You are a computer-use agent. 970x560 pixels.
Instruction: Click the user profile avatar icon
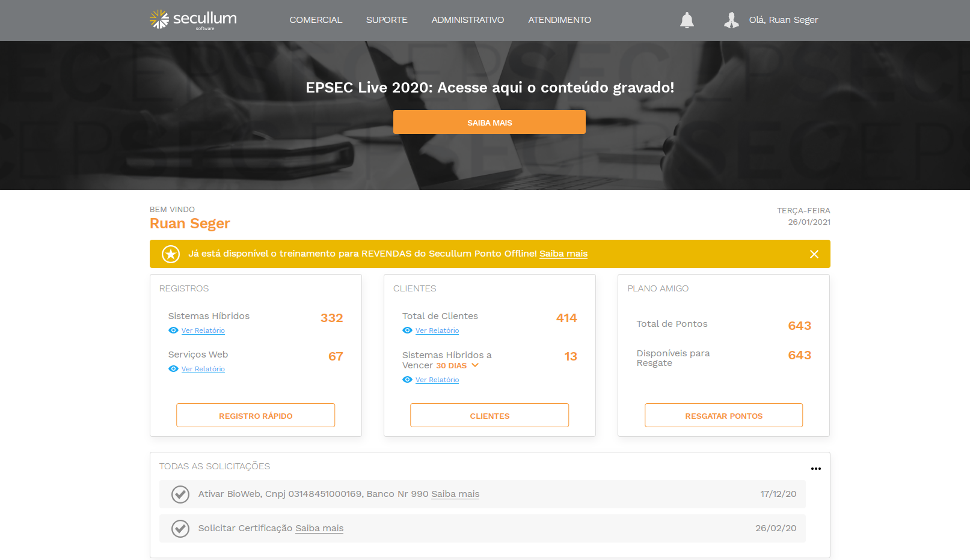[731, 20]
